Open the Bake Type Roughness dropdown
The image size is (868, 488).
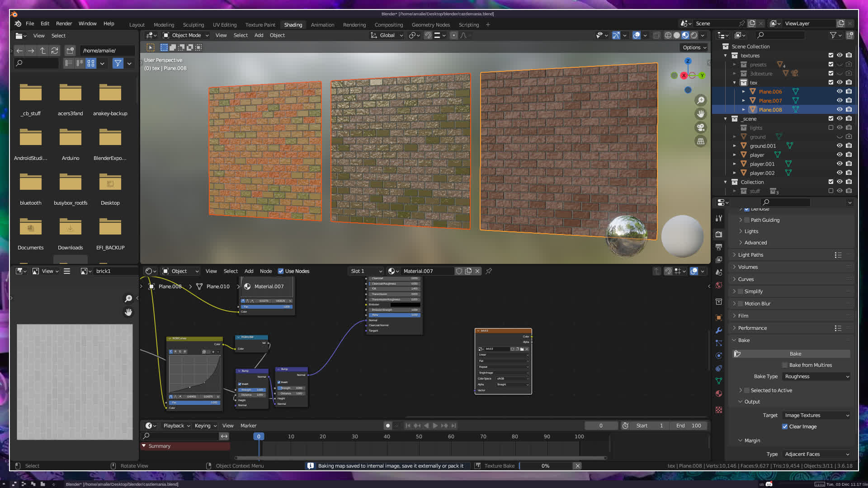click(816, 376)
